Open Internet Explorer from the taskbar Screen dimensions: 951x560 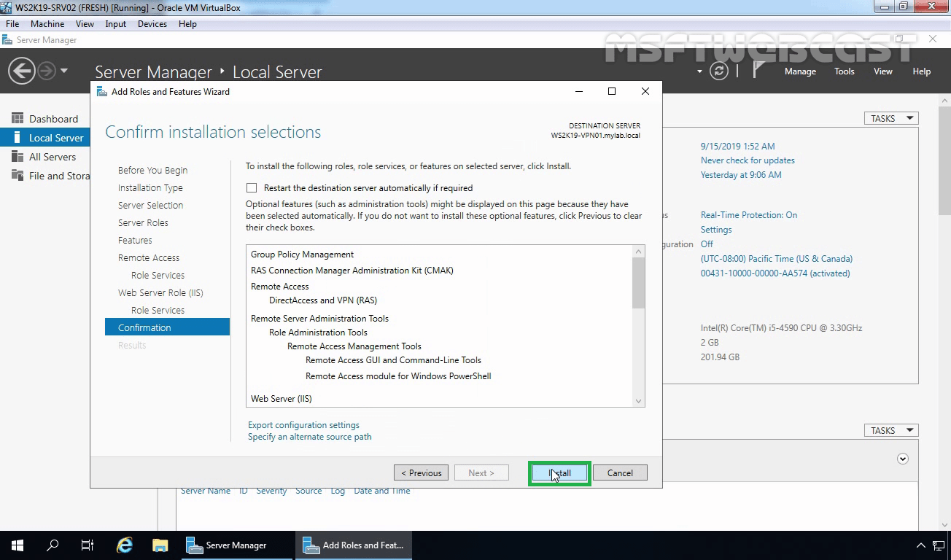[x=124, y=545]
